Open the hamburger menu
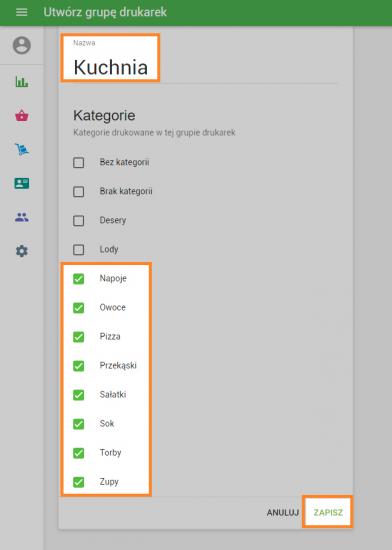The height and width of the screenshot is (550, 392). pos(21,12)
